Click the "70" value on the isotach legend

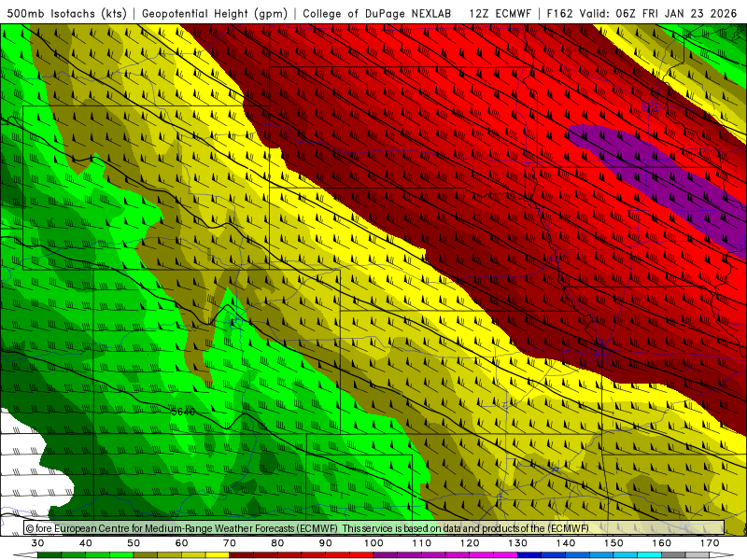pos(230,543)
